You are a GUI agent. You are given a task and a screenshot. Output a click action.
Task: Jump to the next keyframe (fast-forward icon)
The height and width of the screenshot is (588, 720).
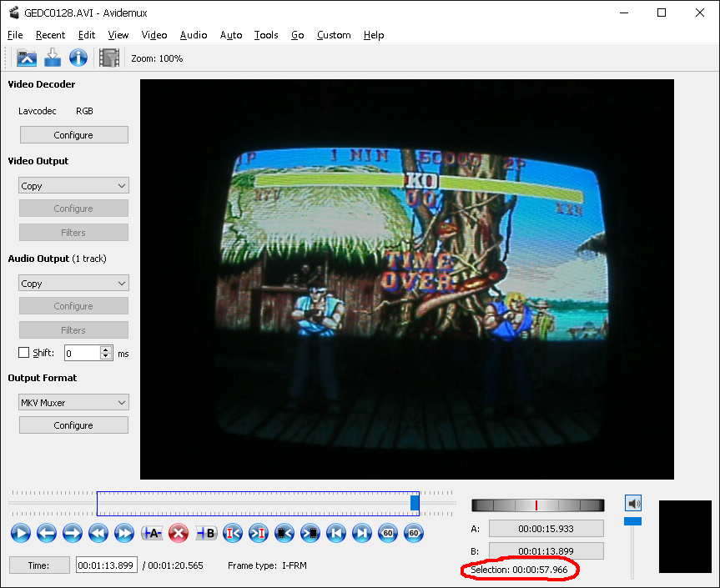(124, 534)
